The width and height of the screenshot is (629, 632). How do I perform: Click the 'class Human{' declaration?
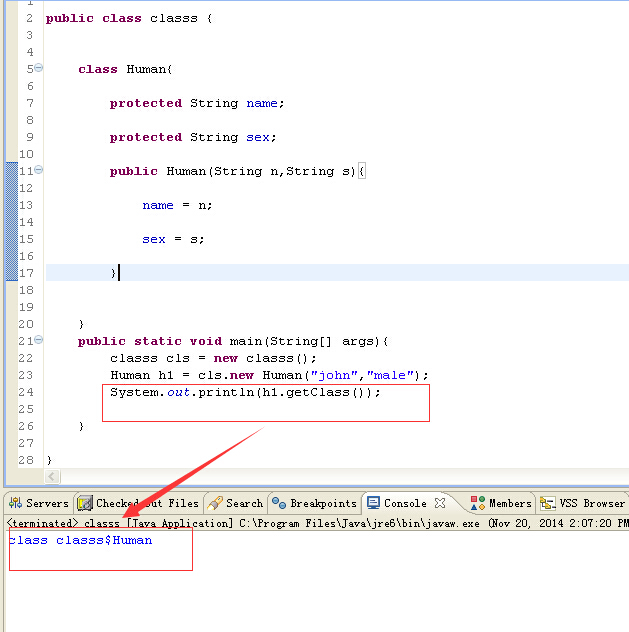(x=125, y=69)
